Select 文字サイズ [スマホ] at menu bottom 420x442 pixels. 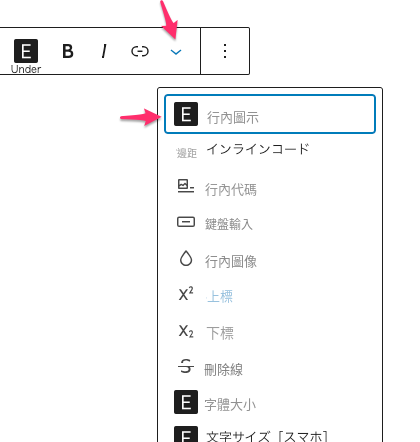click(x=267, y=436)
